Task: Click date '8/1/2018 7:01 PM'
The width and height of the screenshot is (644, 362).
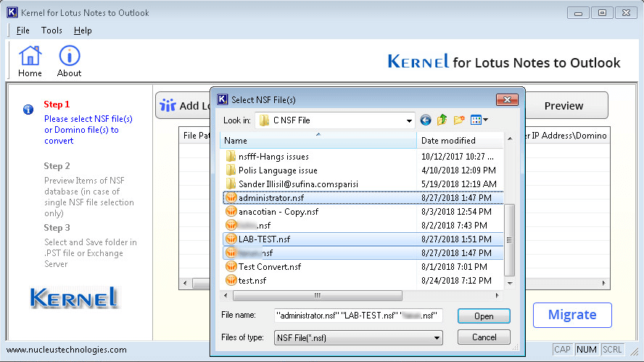Action: 454,267
